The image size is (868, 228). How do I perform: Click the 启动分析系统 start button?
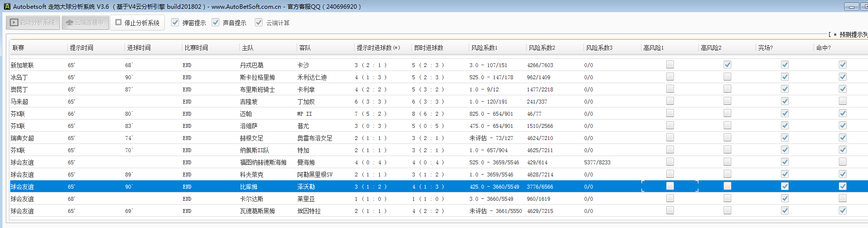tap(33, 22)
